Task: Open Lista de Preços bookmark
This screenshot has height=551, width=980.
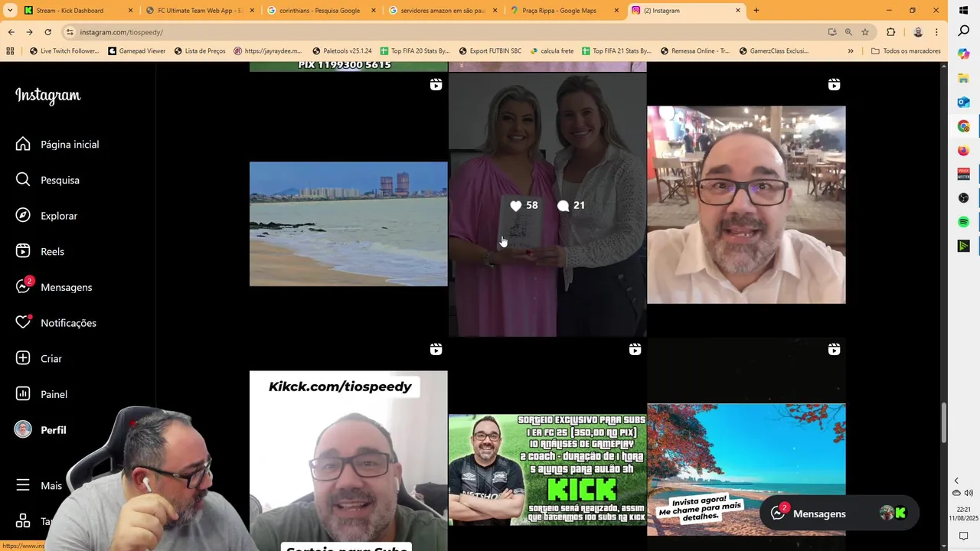Action: click(x=200, y=51)
